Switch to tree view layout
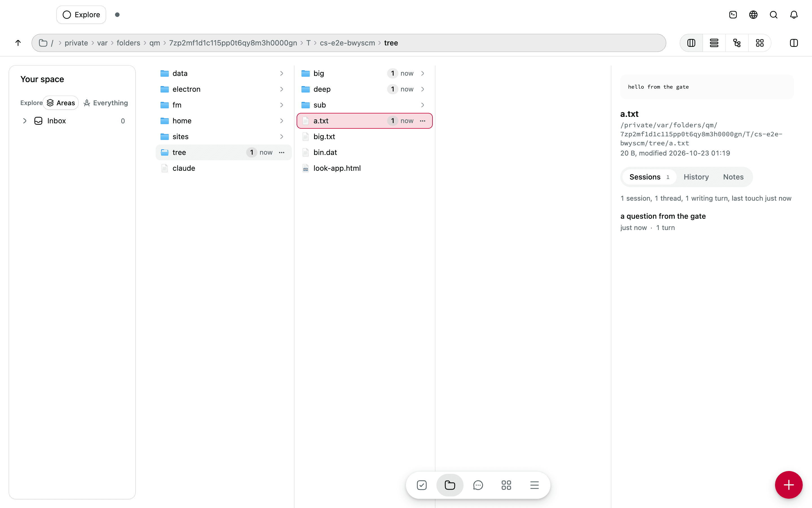Image resolution: width=812 pixels, height=508 pixels. [737, 43]
